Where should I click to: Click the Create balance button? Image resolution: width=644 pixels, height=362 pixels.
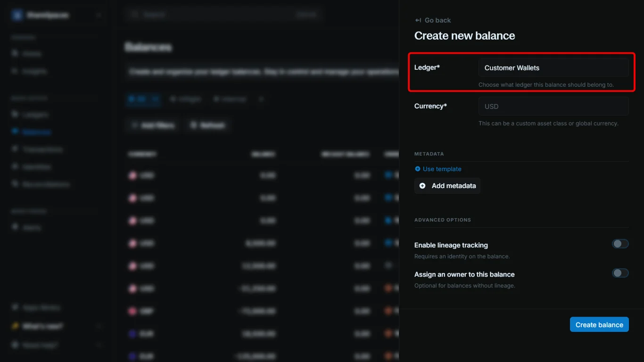599,324
